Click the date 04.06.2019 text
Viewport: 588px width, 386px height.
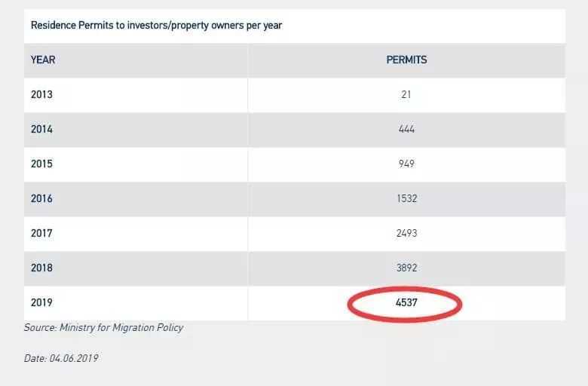tap(74, 358)
